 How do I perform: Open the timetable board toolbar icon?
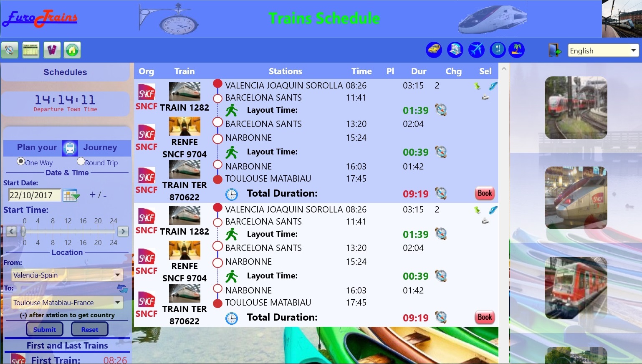point(31,50)
